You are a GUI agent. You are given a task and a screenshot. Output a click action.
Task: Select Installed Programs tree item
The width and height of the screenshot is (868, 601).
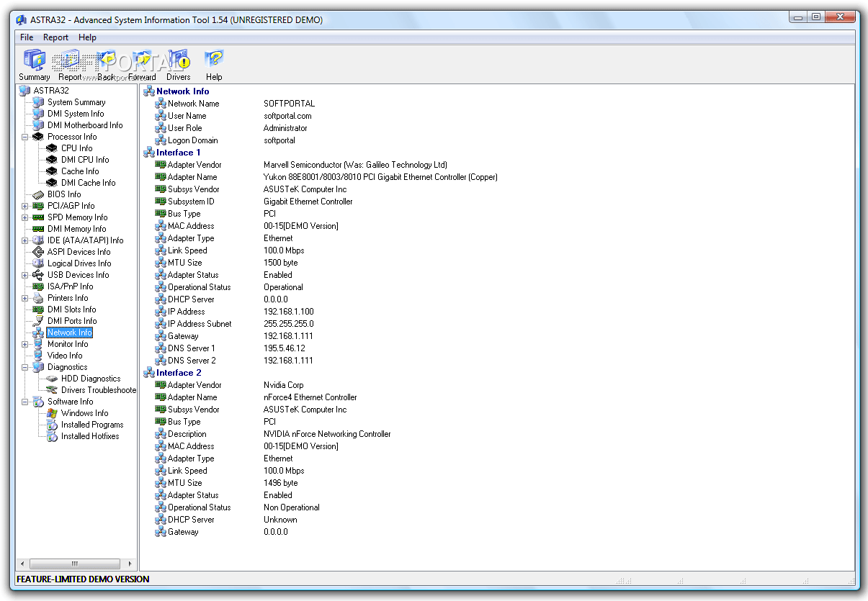[92, 425]
